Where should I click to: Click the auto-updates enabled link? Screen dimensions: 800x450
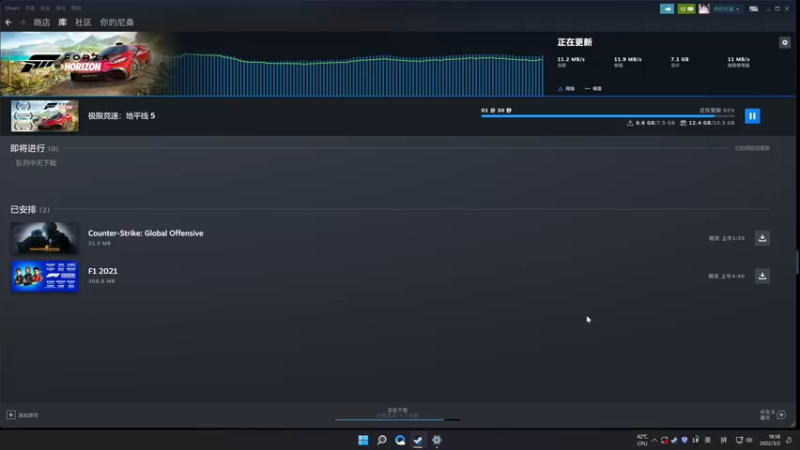pos(752,148)
